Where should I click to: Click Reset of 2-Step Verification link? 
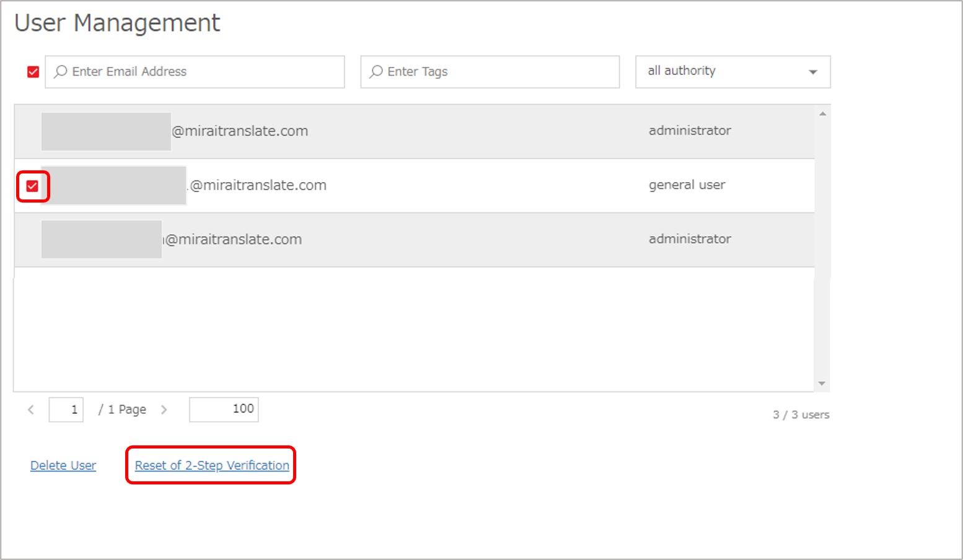pos(212,465)
